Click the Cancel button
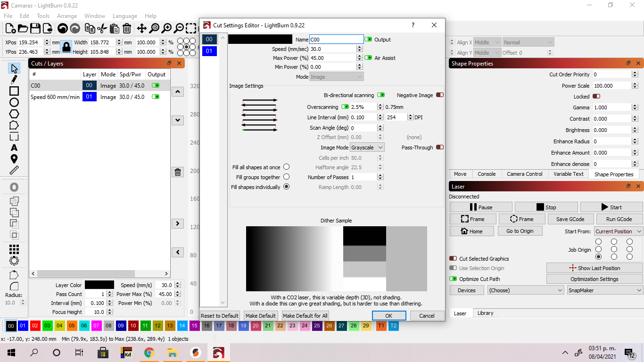 427,316
